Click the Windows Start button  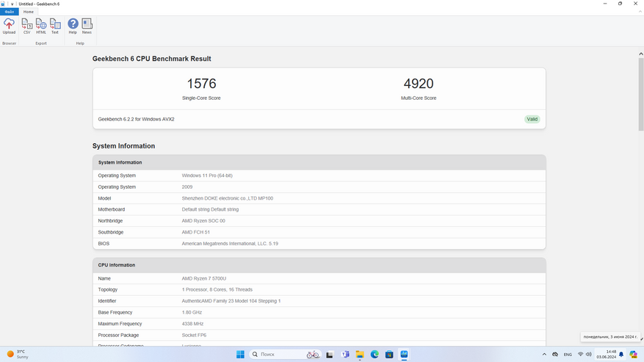click(240, 355)
